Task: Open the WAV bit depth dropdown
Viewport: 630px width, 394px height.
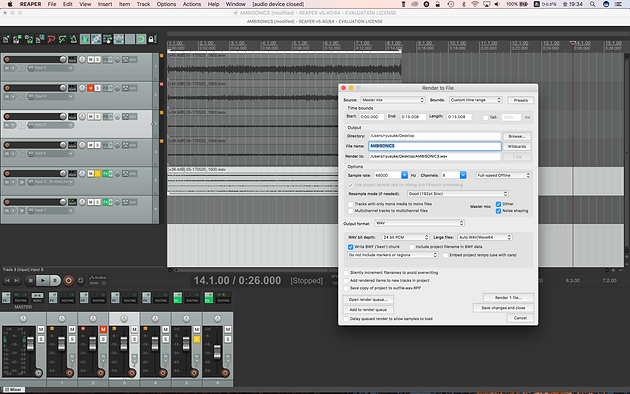Action: [x=405, y=237]
